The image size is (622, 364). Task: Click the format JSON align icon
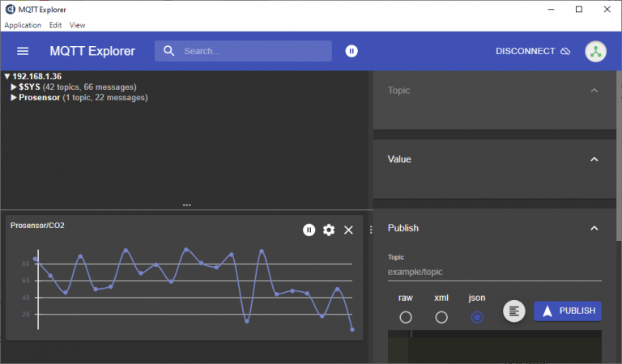pos(513,311)
